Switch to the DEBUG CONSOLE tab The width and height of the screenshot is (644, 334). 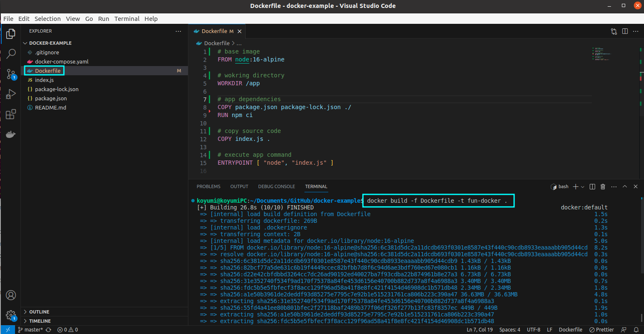[276, 186]
